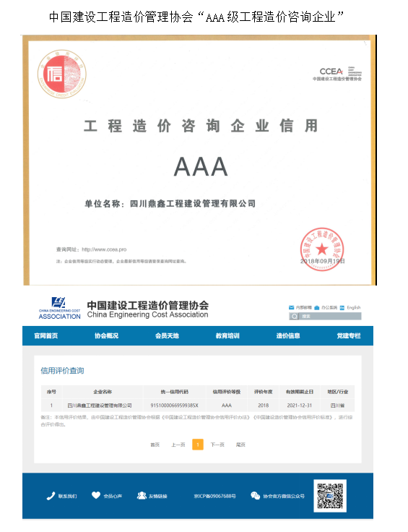Click the people icon beside 友情链接
408x532 pixels.
pyautogui.click(x=142, y=495)
